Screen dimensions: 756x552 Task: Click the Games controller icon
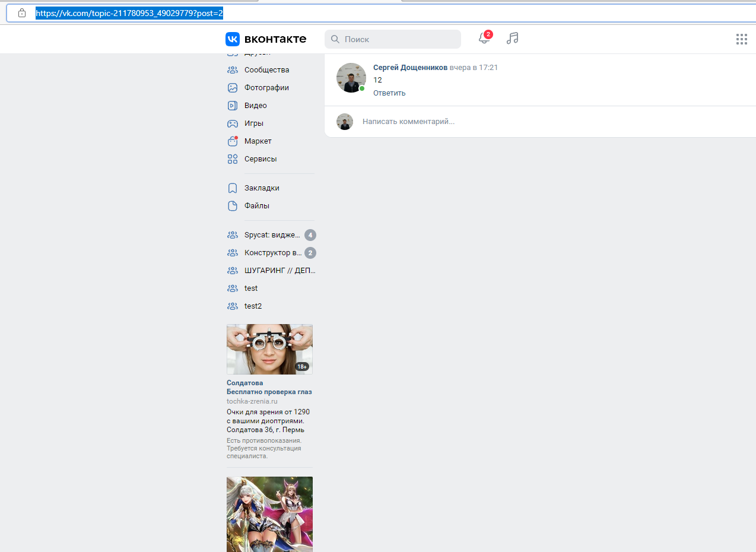pos(233,123)
